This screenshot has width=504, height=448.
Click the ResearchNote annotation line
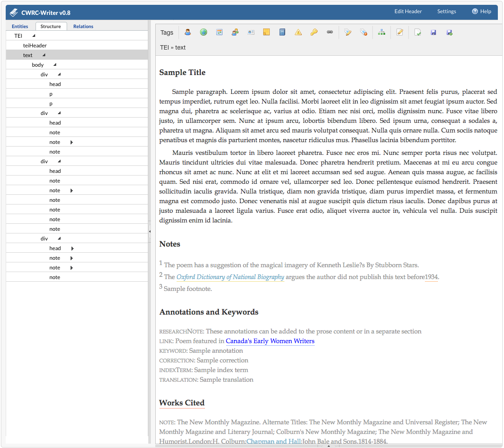290,331
